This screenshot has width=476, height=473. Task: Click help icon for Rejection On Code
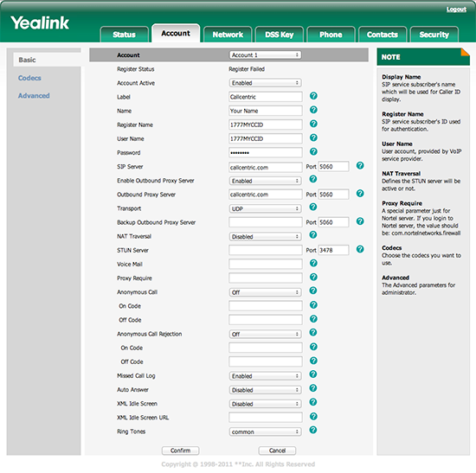(313, 347)
